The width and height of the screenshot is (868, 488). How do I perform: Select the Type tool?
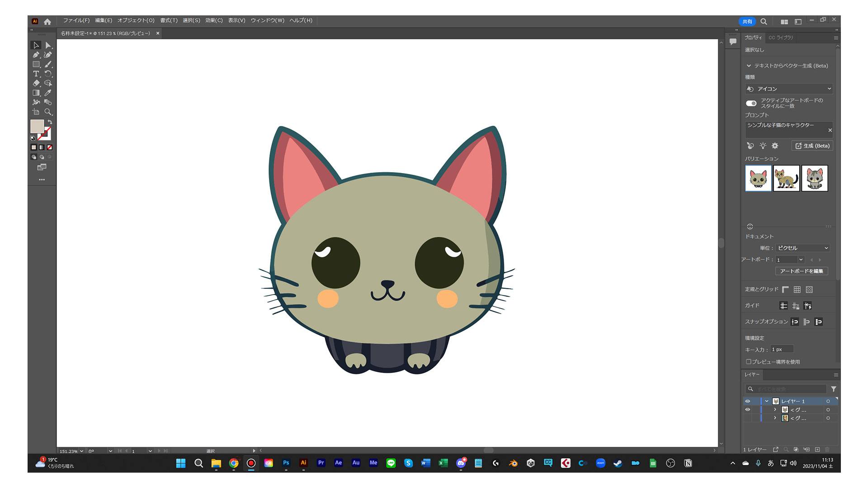point(36,74)
